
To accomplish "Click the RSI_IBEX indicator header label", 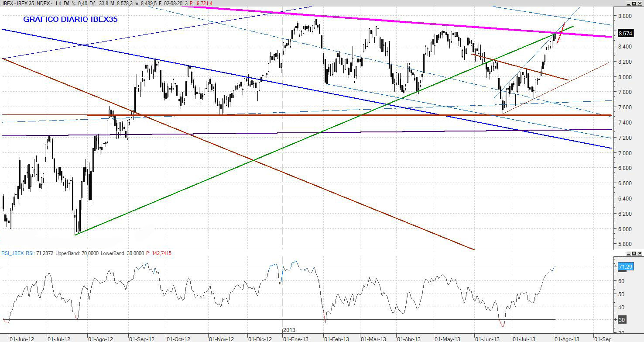I will point(17,253).
